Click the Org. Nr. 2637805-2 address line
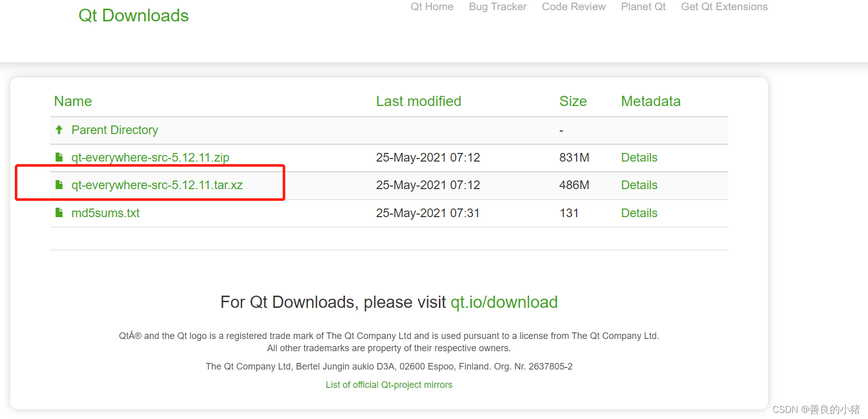Viewport: 868px width, 419px height. pos(389,366)
